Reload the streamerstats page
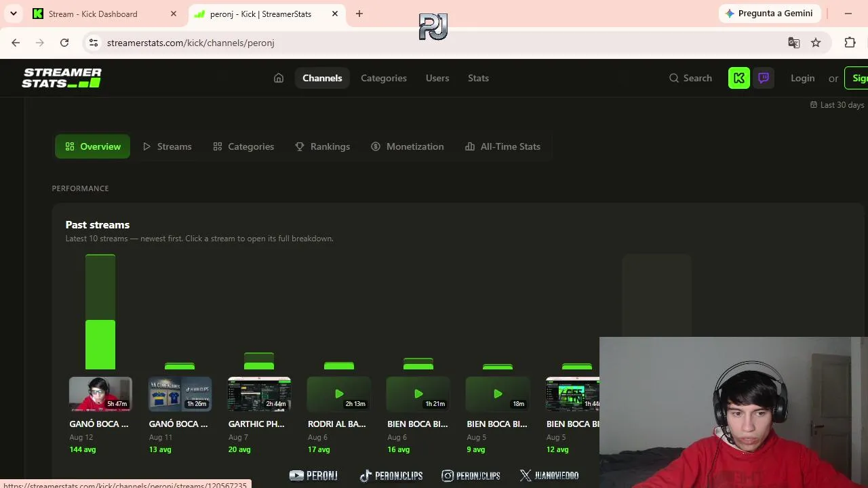Screen dimensions: 868x488 64,43
